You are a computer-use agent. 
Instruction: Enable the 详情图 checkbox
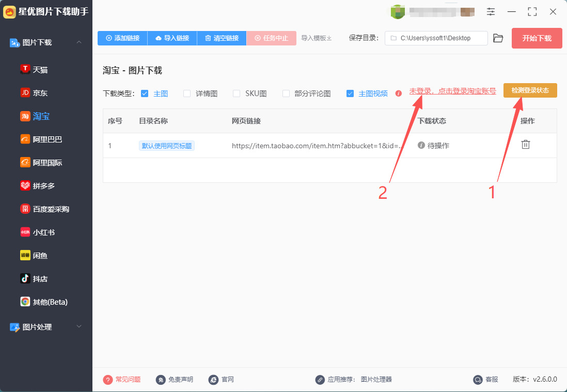[x=187, y=93]
